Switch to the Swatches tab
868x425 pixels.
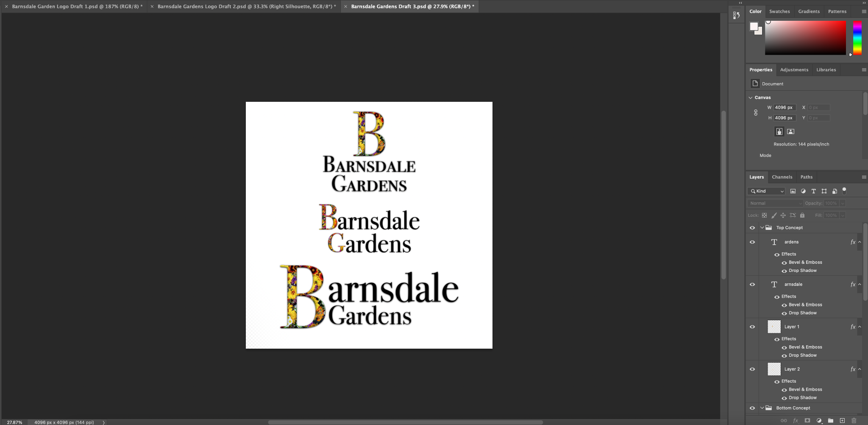779,11
